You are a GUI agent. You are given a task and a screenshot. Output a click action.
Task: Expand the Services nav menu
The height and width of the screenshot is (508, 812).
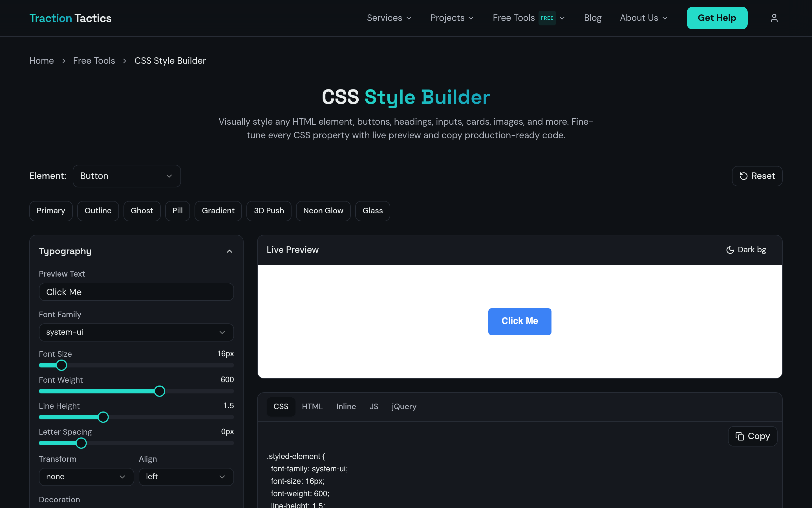[389, 18]
